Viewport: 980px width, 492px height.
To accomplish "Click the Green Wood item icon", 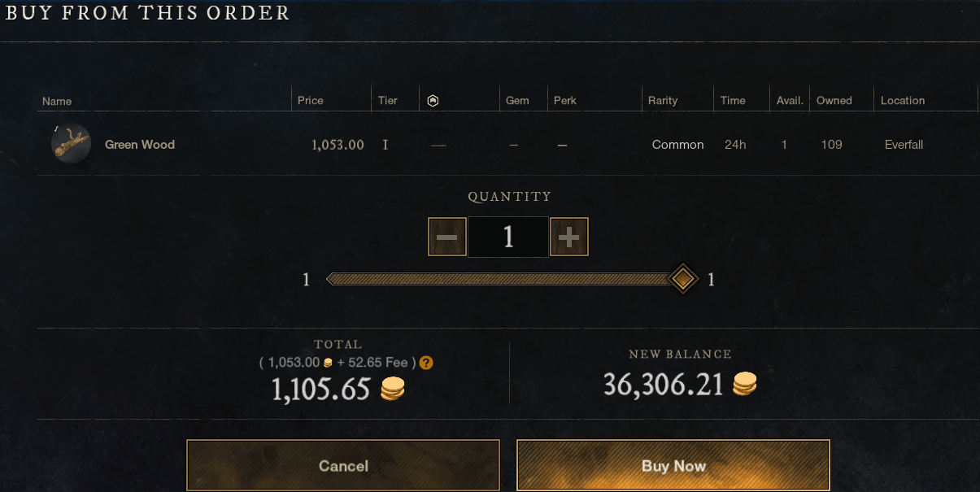I will (71, 144).
